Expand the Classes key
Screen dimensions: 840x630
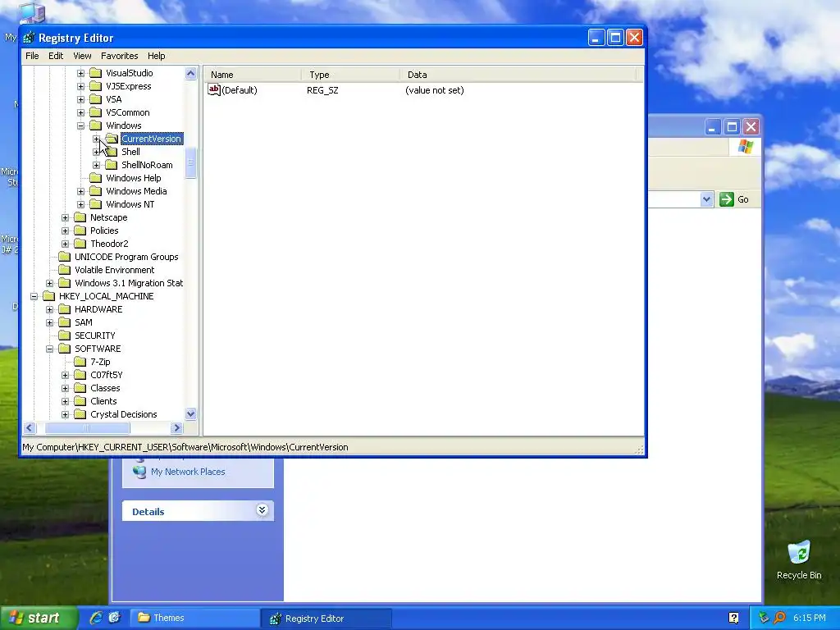[x=65, y=388]
